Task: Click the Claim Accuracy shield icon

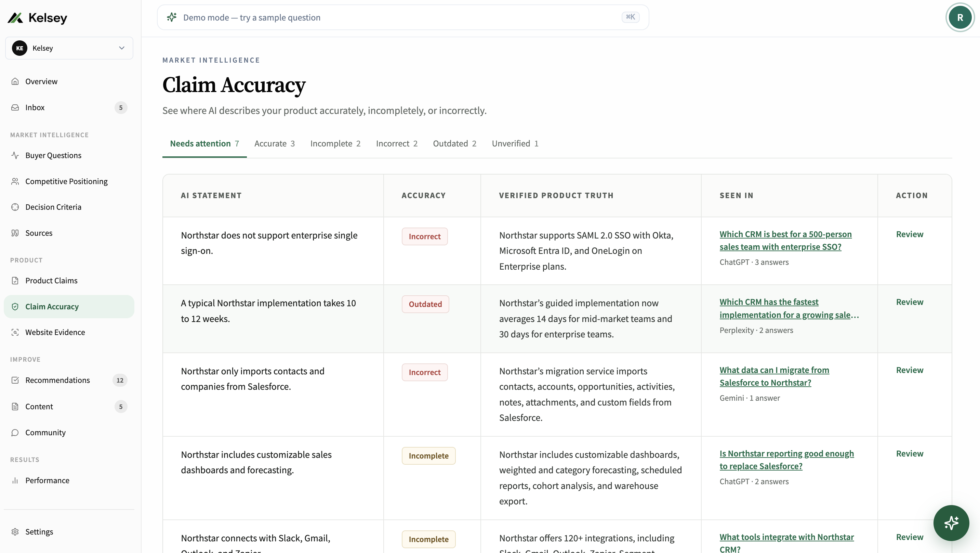Action: (15, 307)
